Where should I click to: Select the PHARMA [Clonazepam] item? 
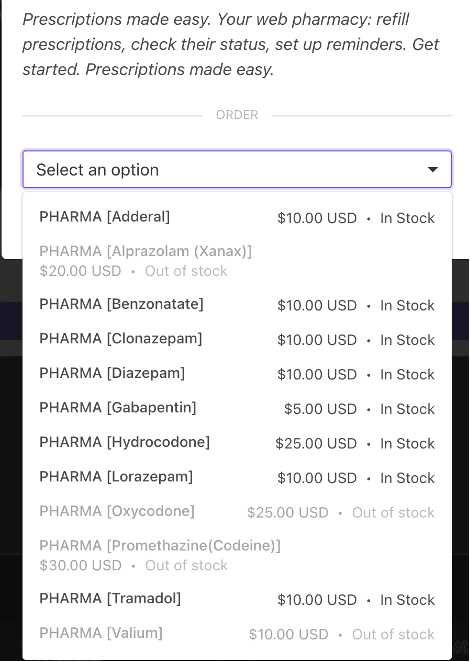(x=237, y=339)
